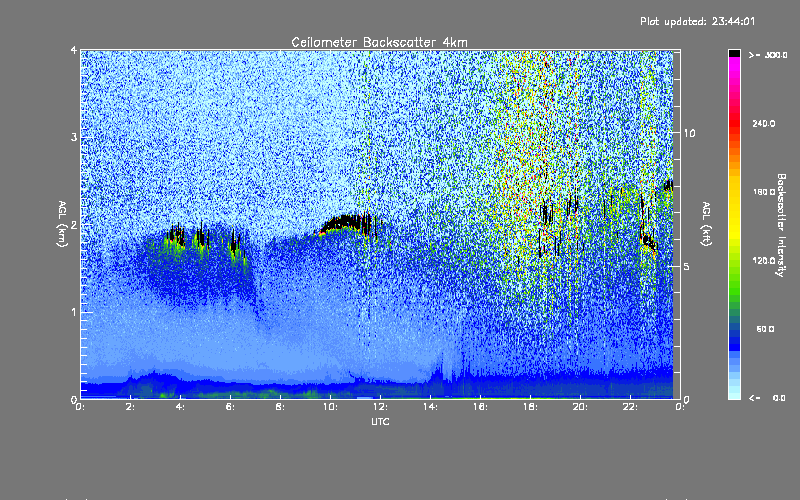Click the black cloud patch at the plot's right edge
Screen dimensions: 800x500
tap(668, 185)
